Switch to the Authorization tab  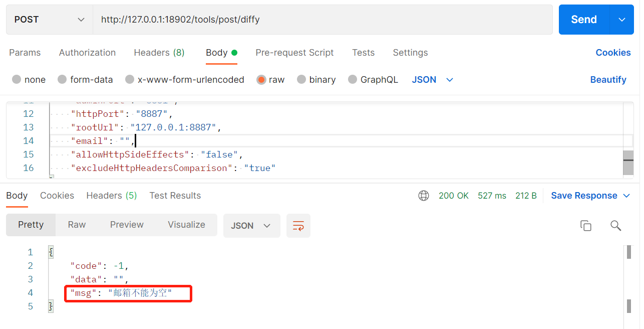87,53
